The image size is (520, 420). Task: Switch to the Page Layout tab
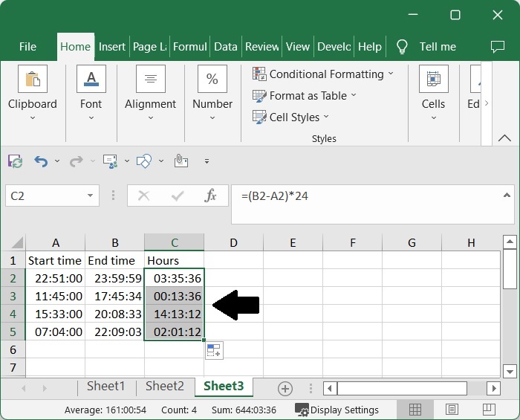149,47
